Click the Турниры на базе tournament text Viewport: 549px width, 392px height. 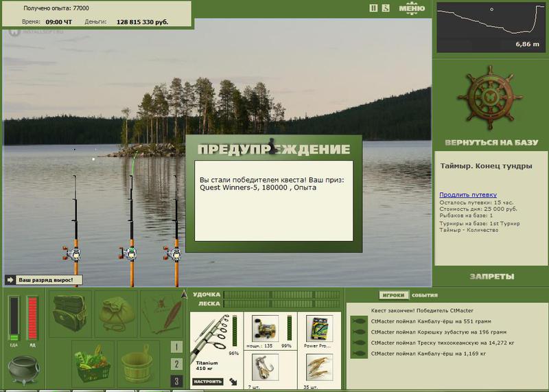(x=480, y=227)
